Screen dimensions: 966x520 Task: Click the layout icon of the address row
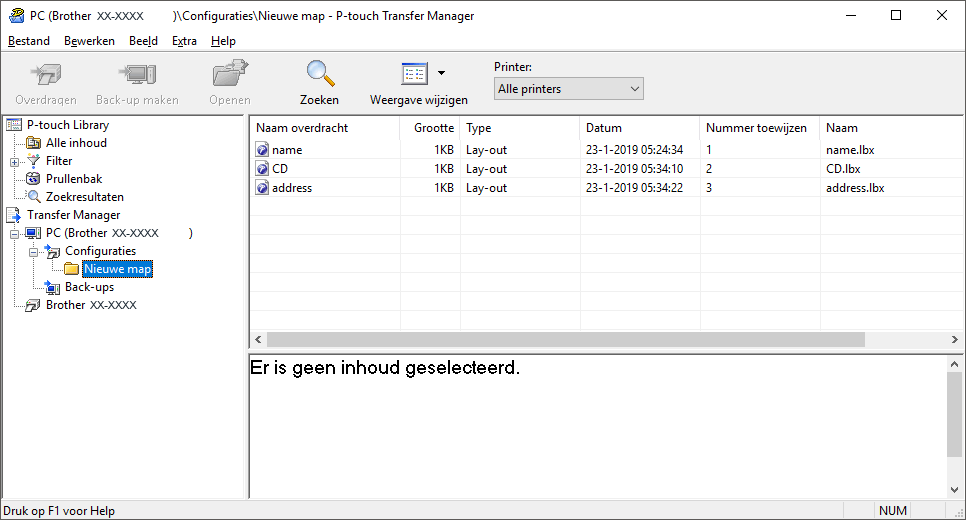[x=262, y=188]
